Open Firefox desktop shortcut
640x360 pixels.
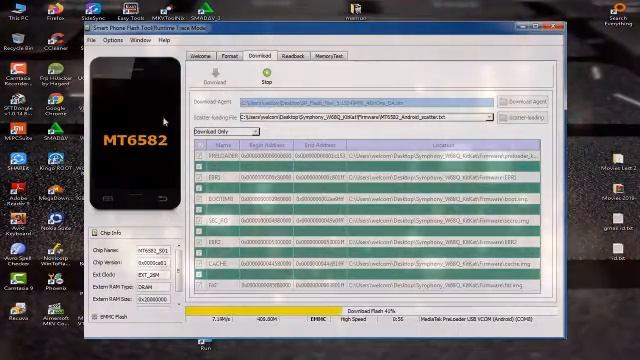56,11
